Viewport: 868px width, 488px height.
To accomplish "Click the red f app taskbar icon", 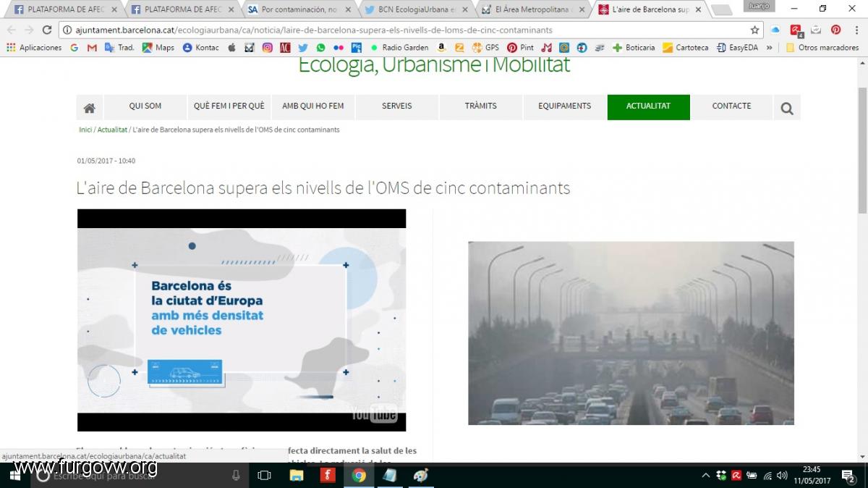I will pyautogui.click(x=327, y=476).
